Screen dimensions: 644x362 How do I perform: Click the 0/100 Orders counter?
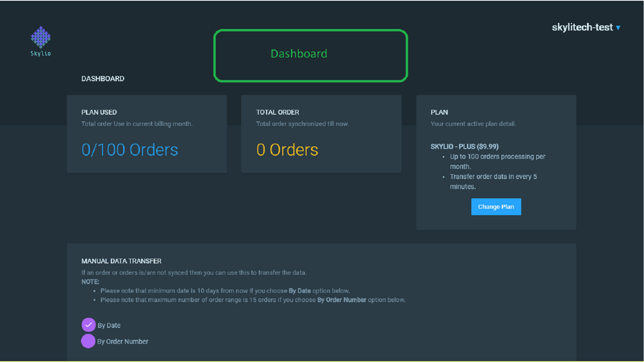130,149
